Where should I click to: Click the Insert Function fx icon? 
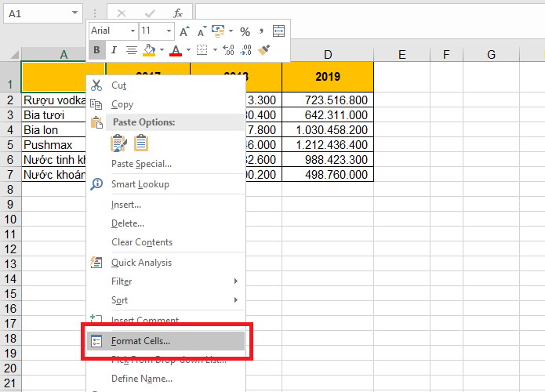click(x=178, y=13)
